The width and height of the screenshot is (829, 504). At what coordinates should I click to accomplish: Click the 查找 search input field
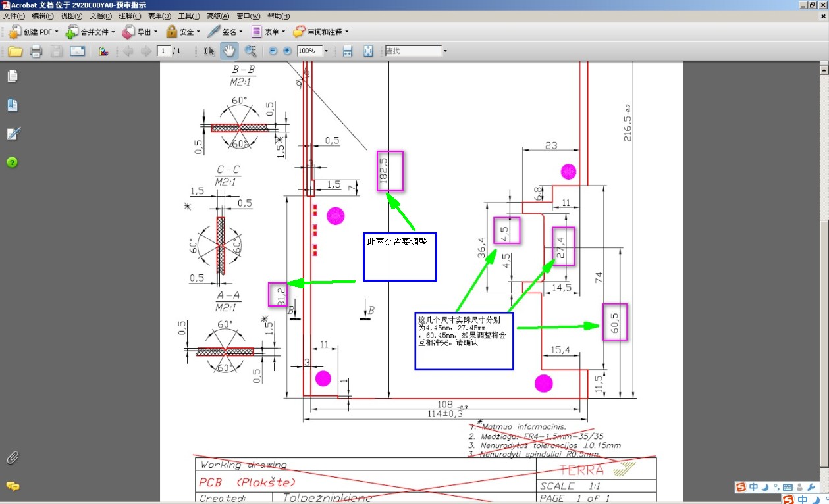pos(413,51)
